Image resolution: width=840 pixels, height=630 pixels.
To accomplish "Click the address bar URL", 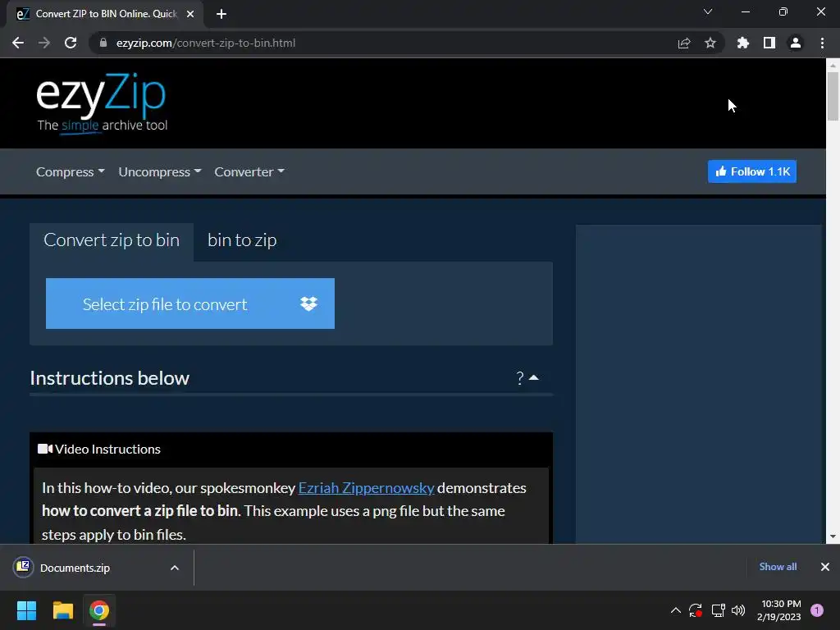I will (x=206, y=43).
